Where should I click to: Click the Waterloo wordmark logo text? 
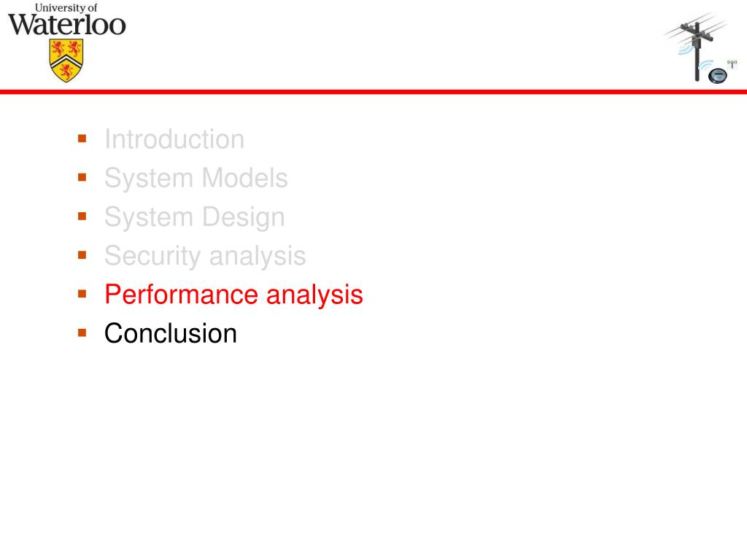67,25
